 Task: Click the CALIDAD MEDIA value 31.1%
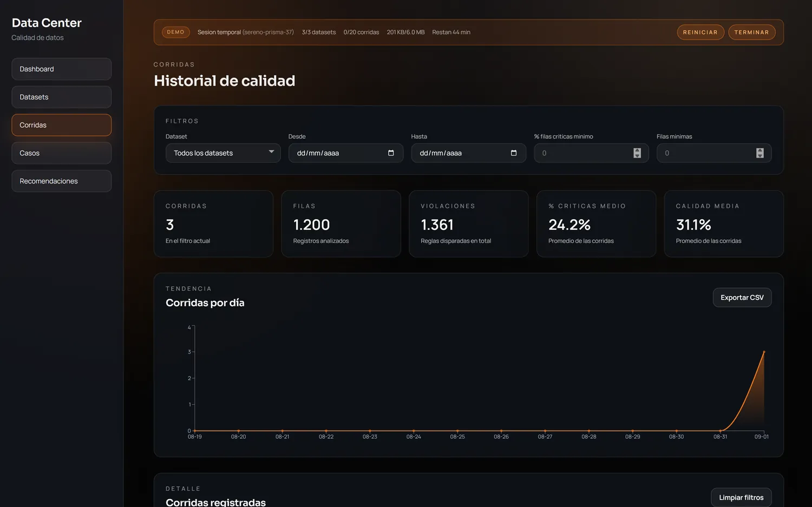[x=693, y=225]
